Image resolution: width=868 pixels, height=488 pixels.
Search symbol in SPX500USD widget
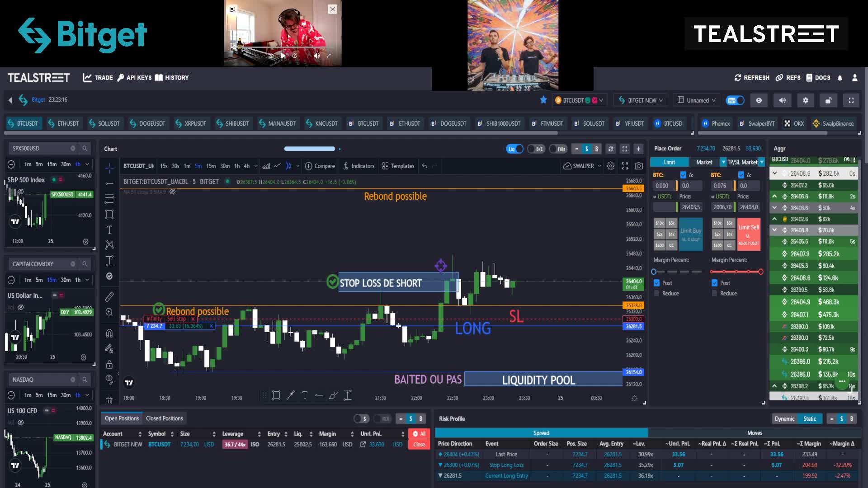click(85, 148)
